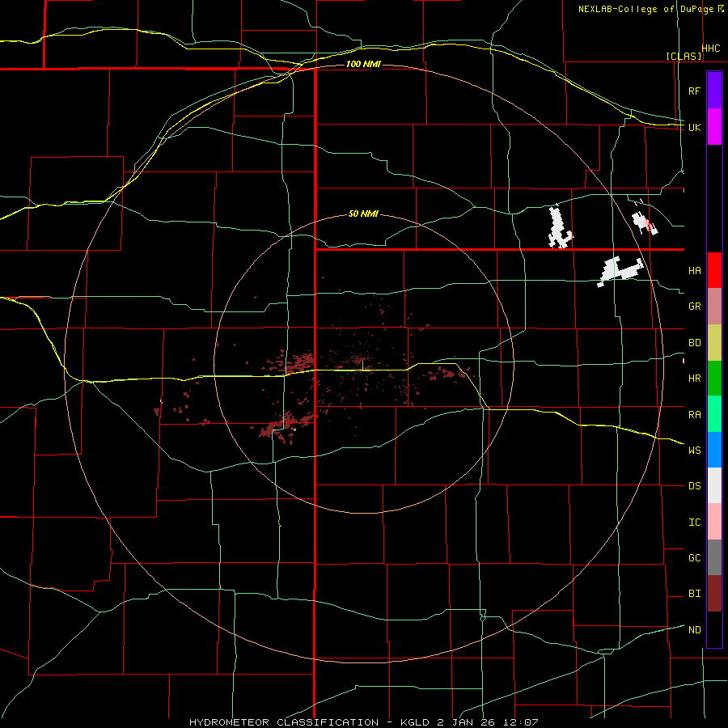Click the Hydrometeor Classification KGLD caption

(x=363, y=722)
